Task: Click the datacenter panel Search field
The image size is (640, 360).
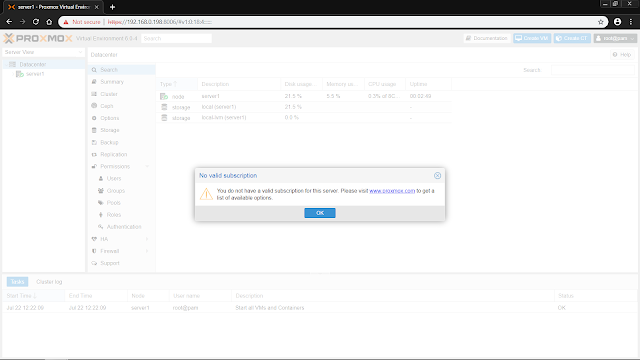Action: coord(593,70)
